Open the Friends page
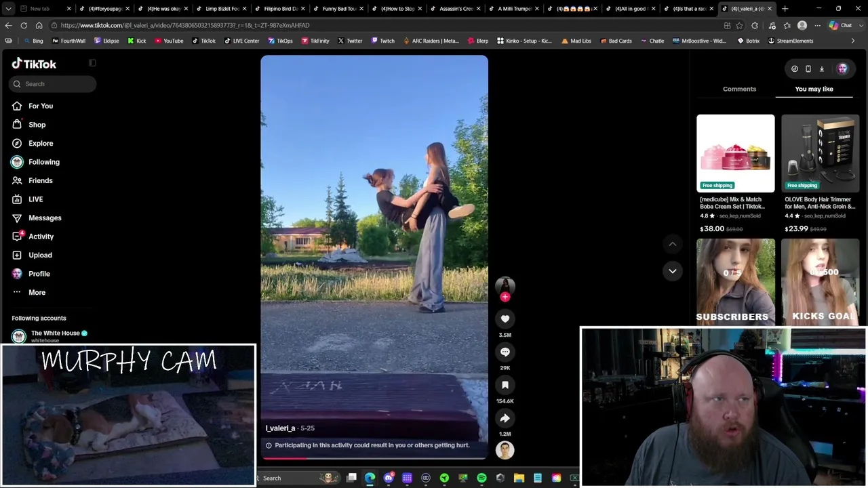Image resolution: width=868 pixels, height=488 pixels. click(32, 180)
